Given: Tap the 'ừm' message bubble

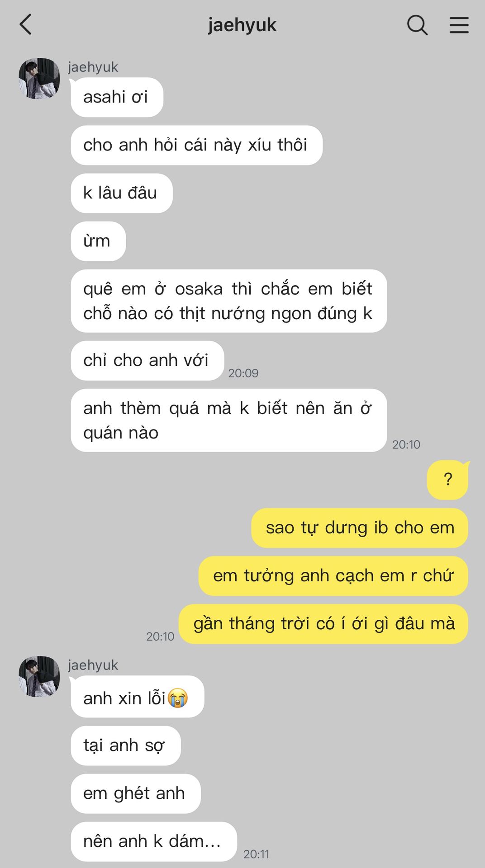Looking at the screenshot, I should click(x=98, y=241).
